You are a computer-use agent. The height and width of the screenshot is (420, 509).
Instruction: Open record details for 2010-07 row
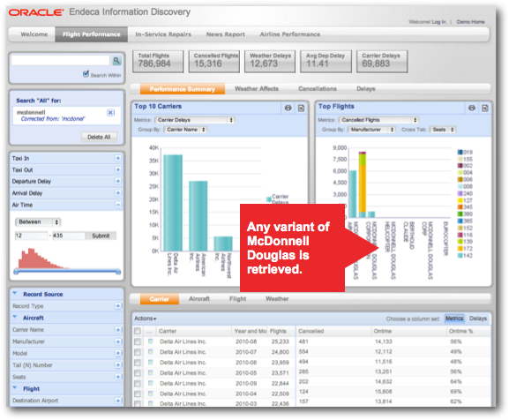[x=151, y=352]
